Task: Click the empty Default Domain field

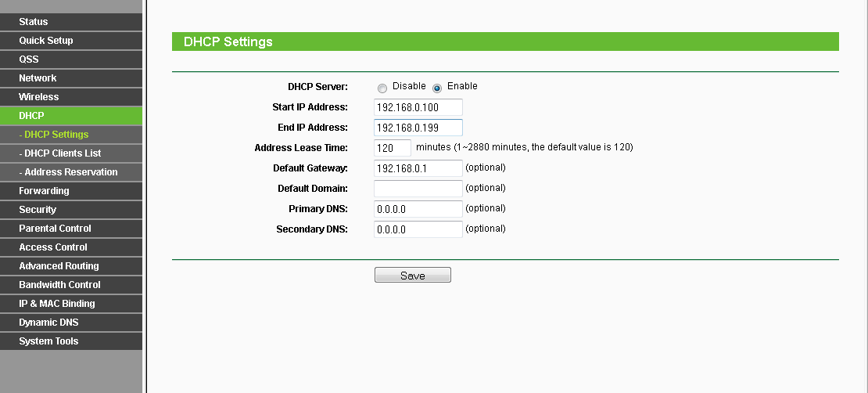Action: click(x=418, y=189)
